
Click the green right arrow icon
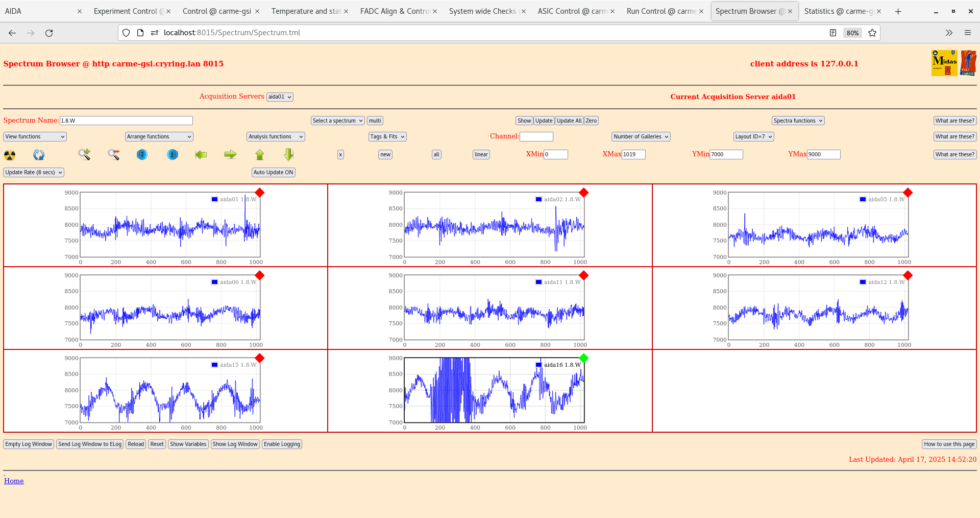point(230,154)
